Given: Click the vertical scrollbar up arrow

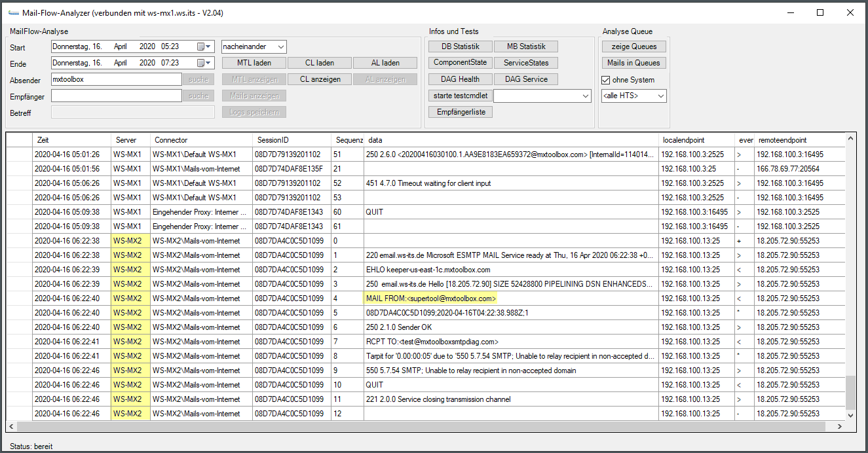Looking at the screenshot, I should point(850,139).
